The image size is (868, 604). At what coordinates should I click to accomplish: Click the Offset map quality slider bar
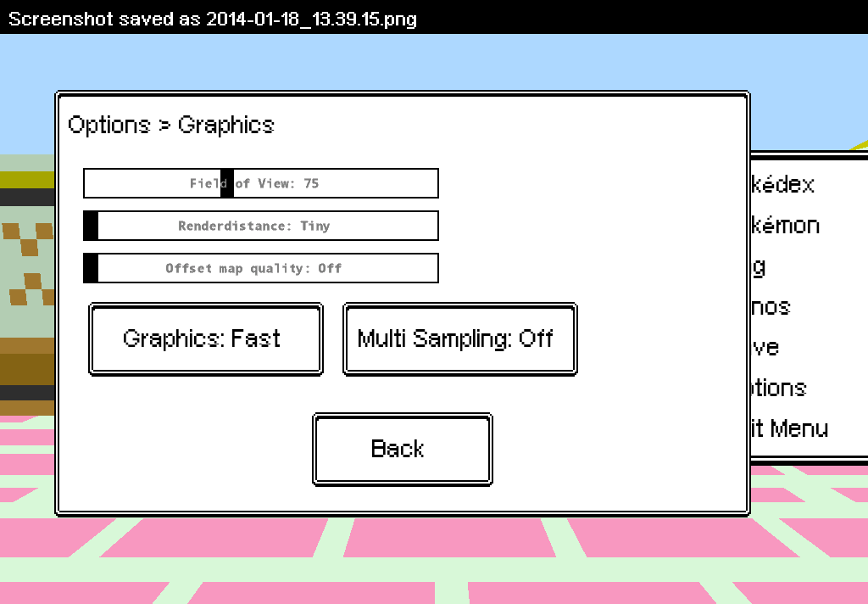(261, 268)
